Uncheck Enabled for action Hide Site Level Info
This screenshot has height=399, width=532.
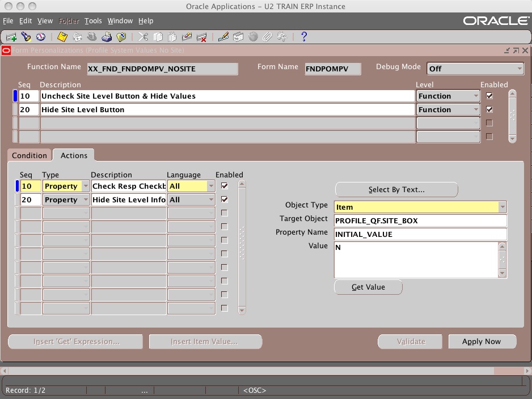[224, 199]
